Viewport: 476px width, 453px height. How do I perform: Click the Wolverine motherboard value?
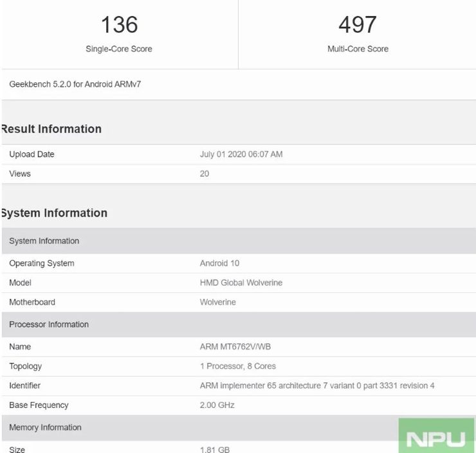tap(218, 302)
